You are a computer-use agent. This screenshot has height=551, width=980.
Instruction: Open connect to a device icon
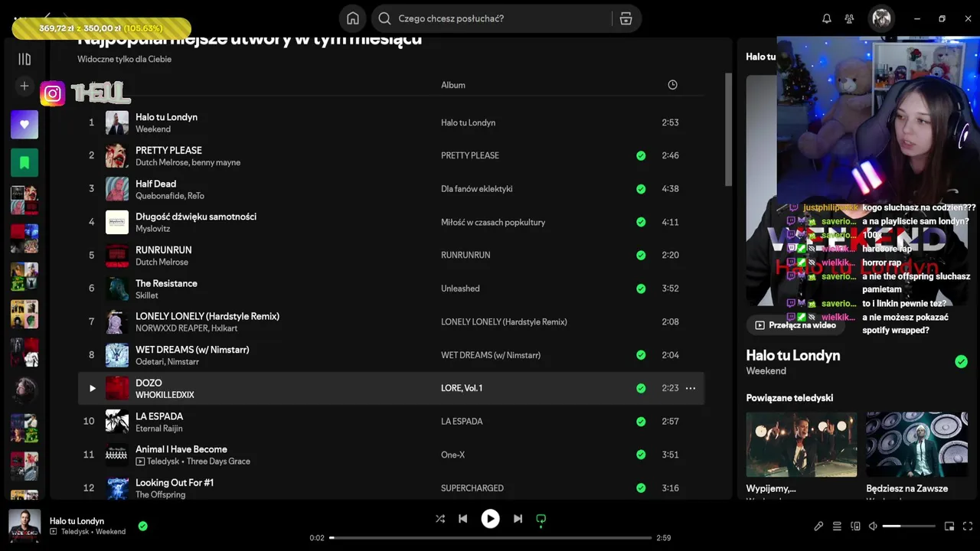(855, 527)
